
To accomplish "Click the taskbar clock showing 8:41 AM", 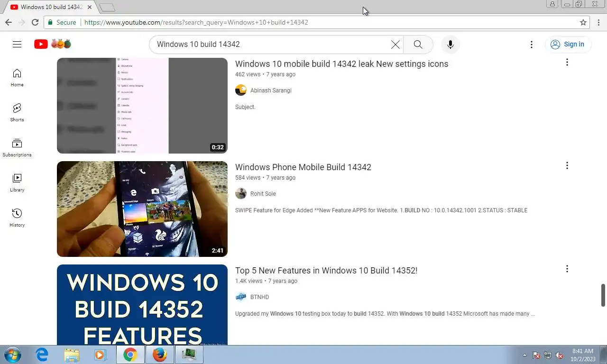I will [583, 355].
